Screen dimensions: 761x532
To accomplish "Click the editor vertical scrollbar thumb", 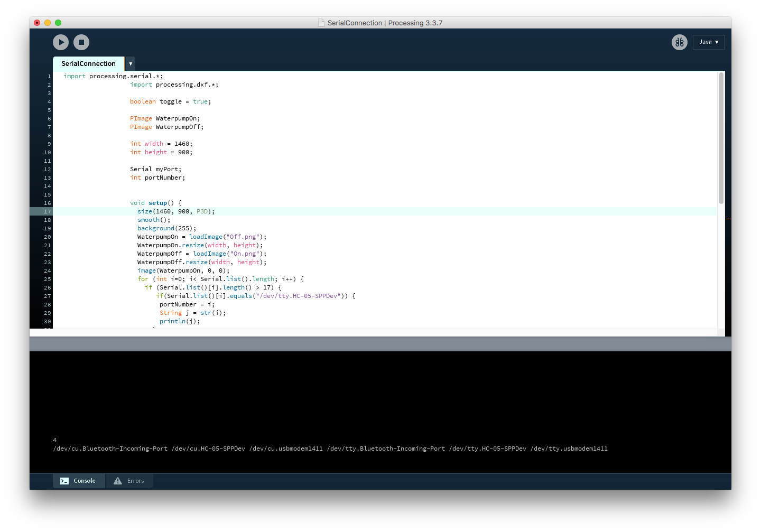I will click(721, 138).
